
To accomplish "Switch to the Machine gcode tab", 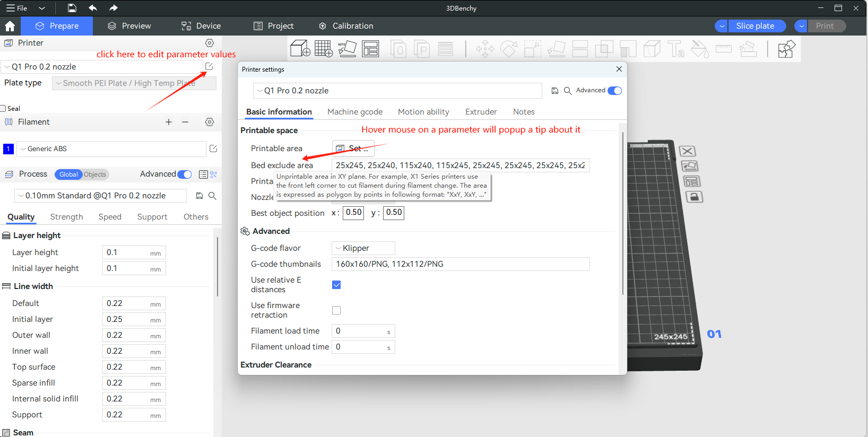I will click(x=355, y=112).
